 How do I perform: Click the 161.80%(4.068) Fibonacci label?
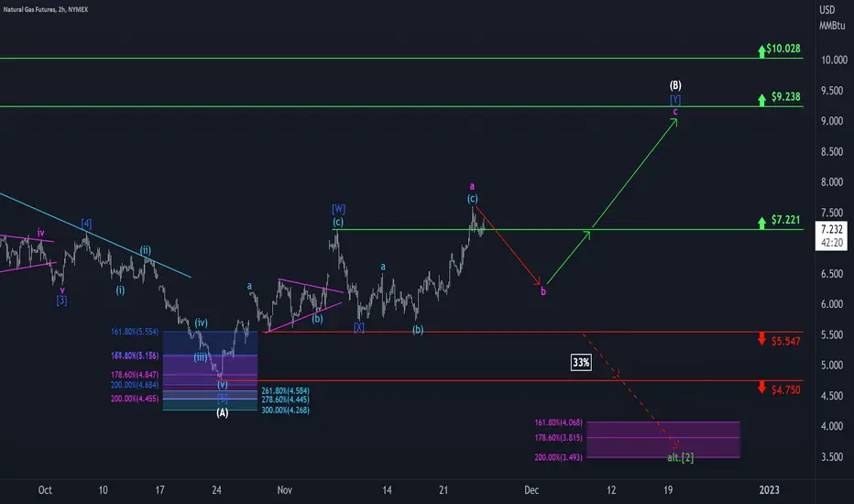558,422
